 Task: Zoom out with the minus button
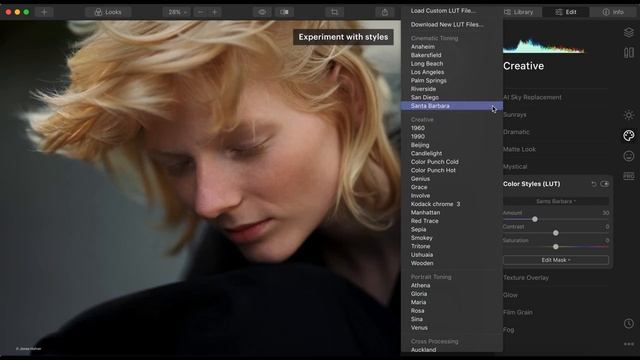coord(200,12)
